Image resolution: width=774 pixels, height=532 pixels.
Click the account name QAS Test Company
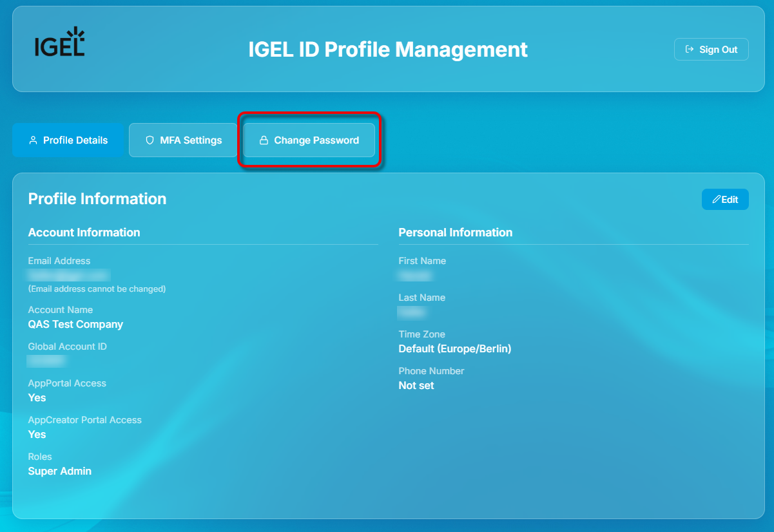coord(75,324)
